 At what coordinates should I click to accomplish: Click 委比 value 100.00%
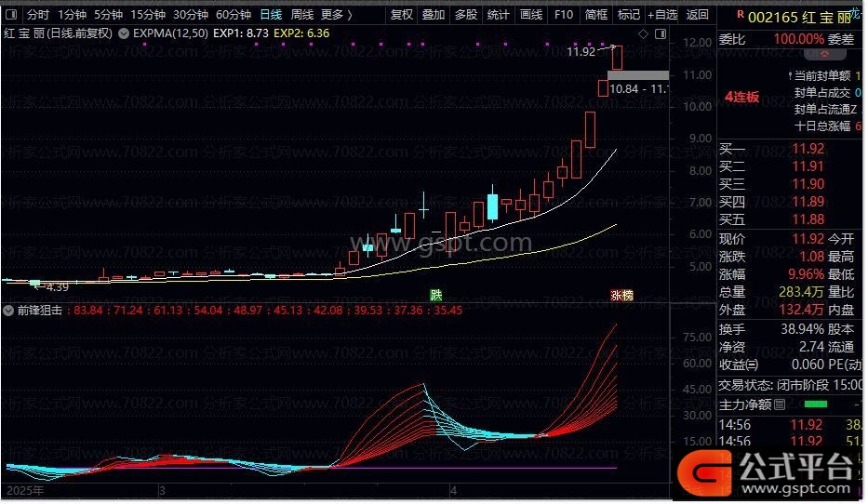pyautogui.click(x=799, y=39)
